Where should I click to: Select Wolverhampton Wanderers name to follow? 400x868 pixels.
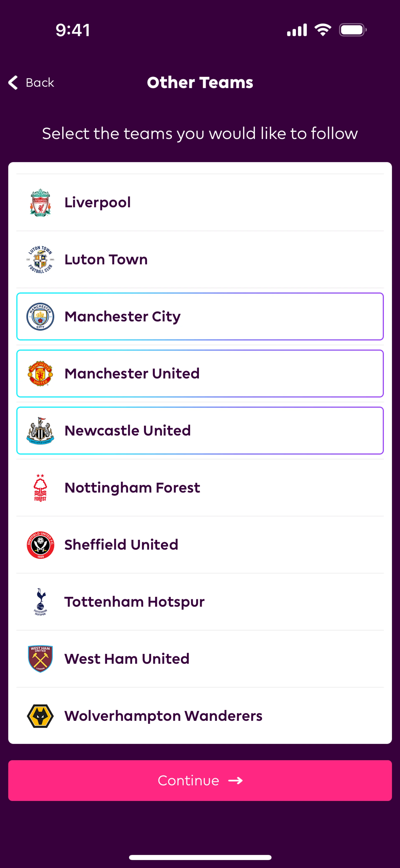(x=163, y=716)
